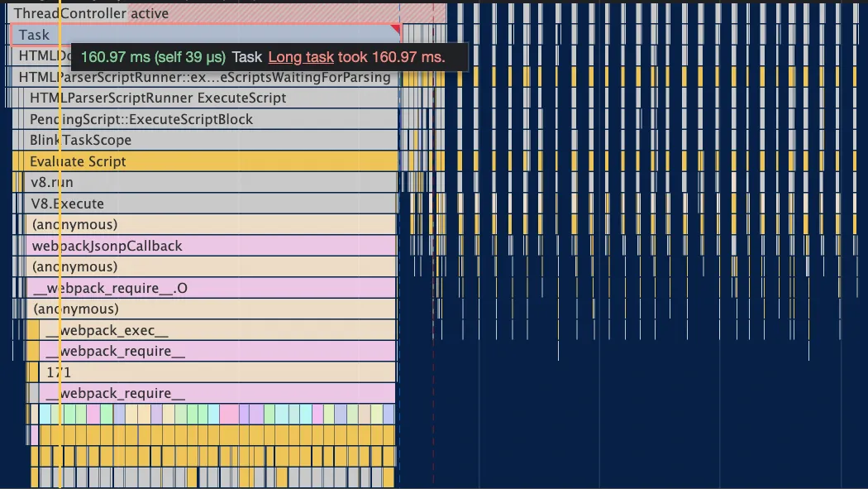Select the HTMLParserScriptRunner::ex…eScriptsWaitingForParsing entry
This screenshot has height=489, width=868.
point(205,78)
